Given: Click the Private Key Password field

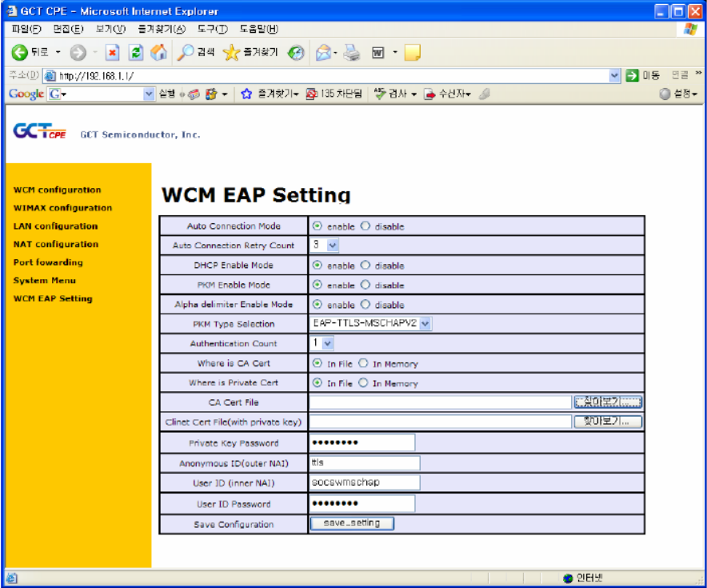Looking at the screenshot, I should [x=362, y=442].
